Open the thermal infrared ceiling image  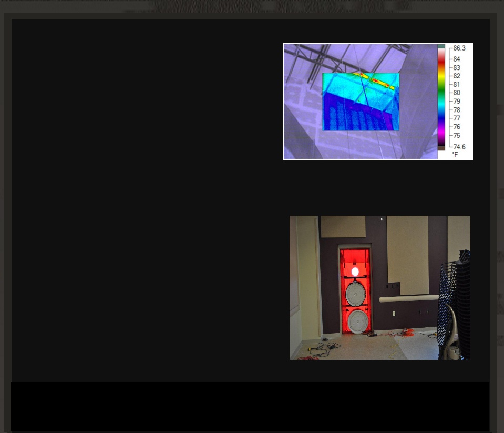(378, 102)
